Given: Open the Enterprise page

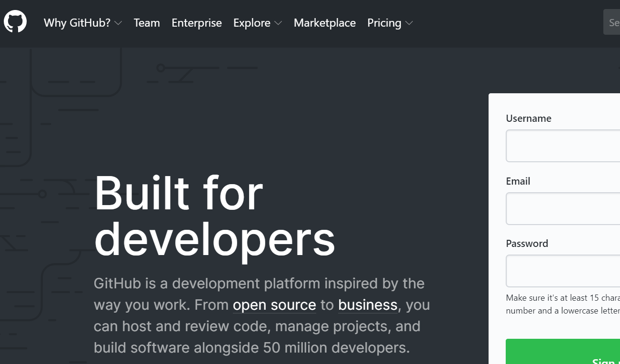Looking at the screenshot, I should coord(197,23).
